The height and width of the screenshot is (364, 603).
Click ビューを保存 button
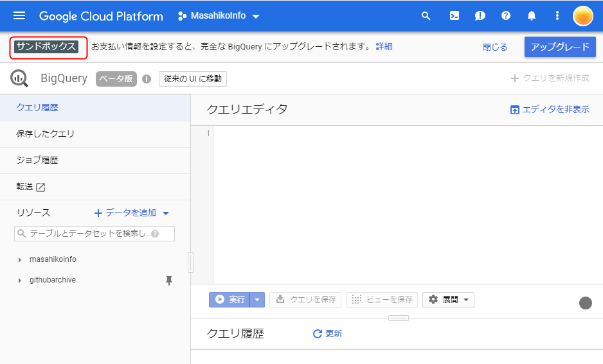point(382,300)
